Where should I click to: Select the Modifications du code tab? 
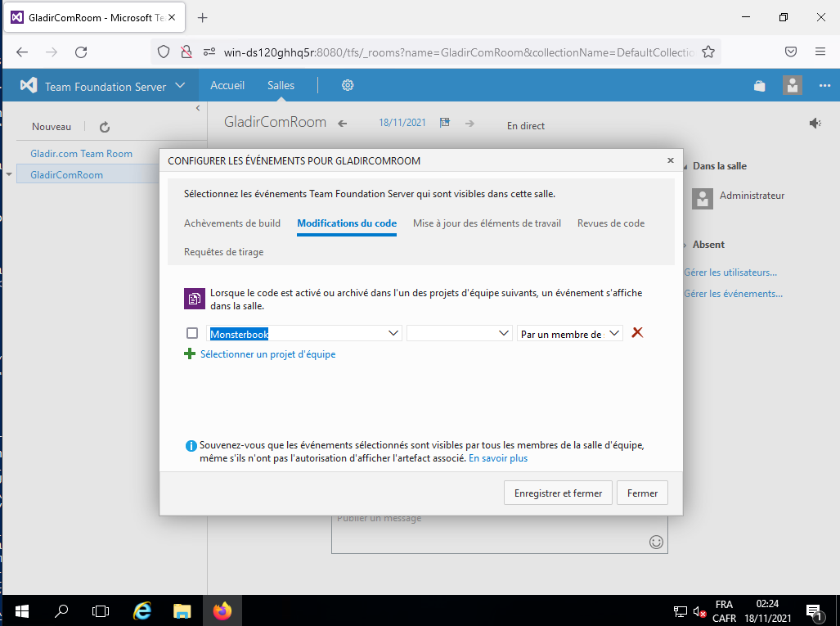[x=347, y=223]
